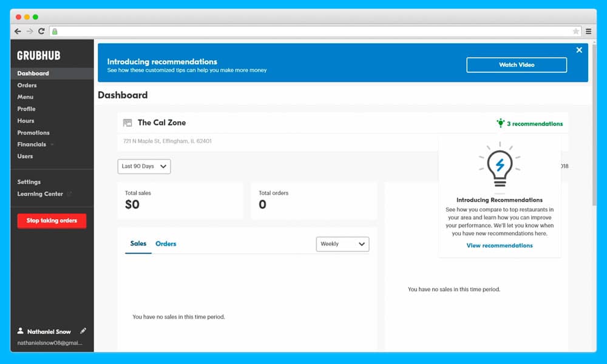607x364 pixels.
Task: Click the Watch Video button
Action: click(517, 65)
